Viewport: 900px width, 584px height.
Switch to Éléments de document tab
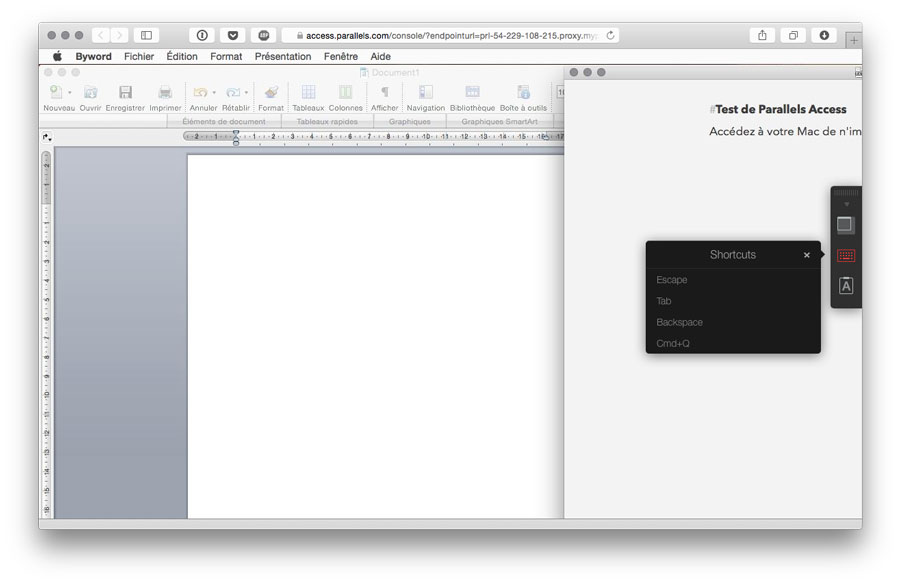[x=224, y=121]
